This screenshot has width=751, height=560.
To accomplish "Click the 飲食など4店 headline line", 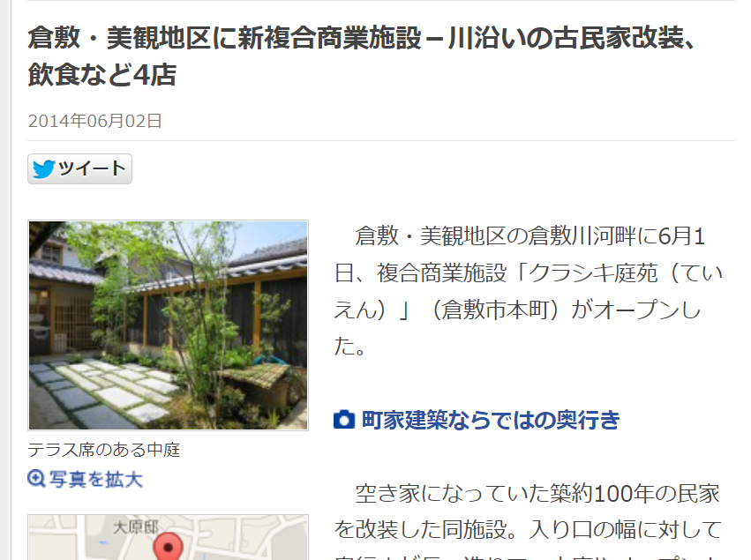I will coord(102,75).
